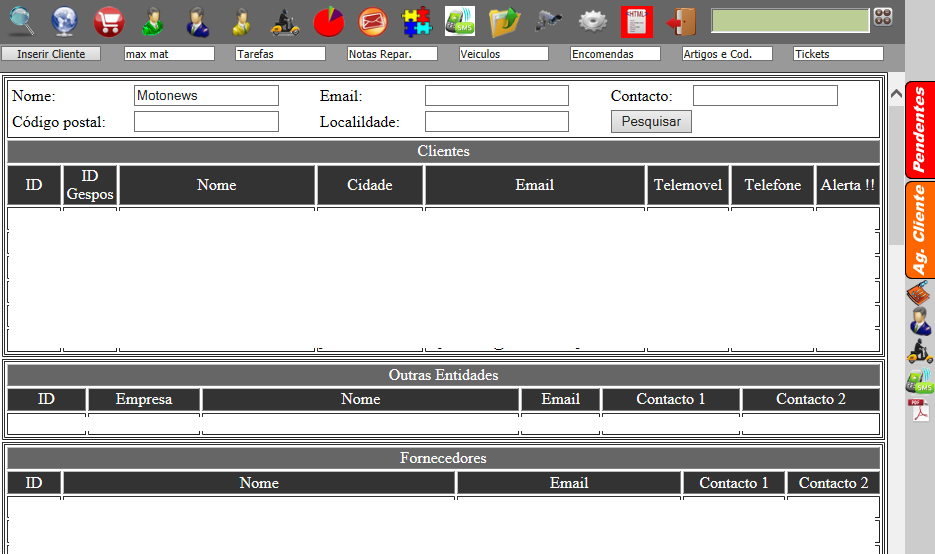The image size is (935, 554).
Task: Click Contacto 2 header in Fornecedores
Action: [x=833, y=483]
